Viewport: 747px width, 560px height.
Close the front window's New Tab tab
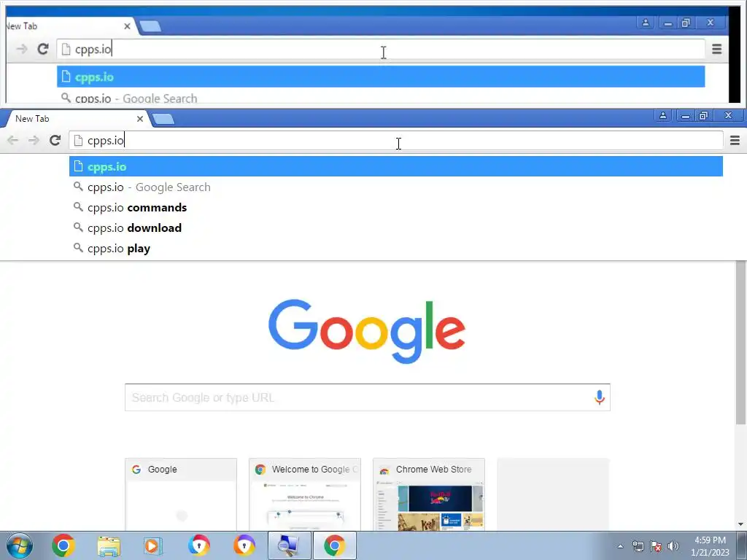(x=140, y=119)
